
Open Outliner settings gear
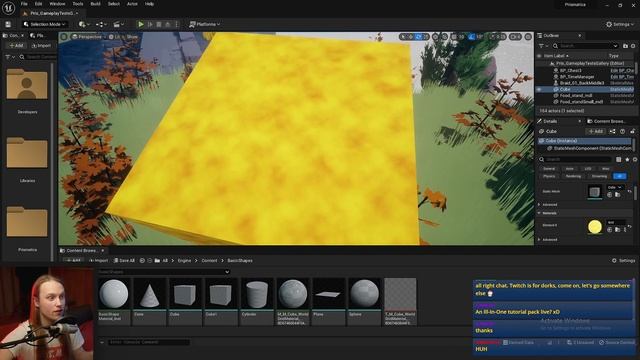click(634, 46)
